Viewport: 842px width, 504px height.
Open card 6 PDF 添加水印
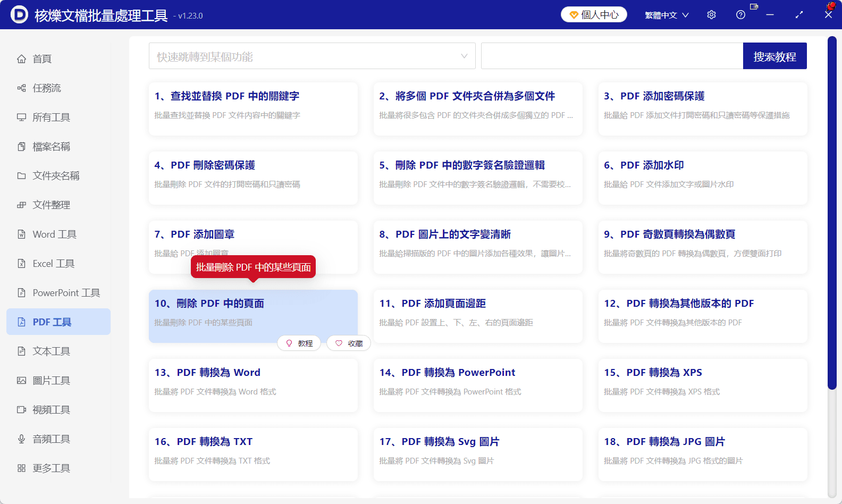(703, 178)
